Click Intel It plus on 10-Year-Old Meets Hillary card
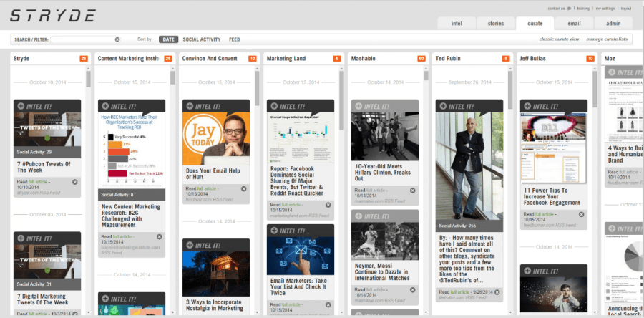The height and width of the screenshot is (318, 644). [358, 106]
